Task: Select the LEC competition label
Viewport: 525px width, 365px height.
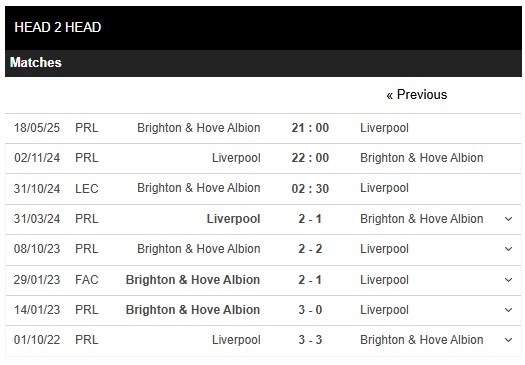Action: coord(87,189)
